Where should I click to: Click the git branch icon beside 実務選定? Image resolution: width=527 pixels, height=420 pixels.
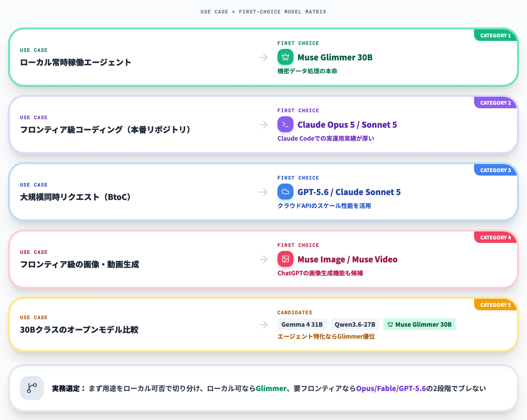tap(32, 388)
